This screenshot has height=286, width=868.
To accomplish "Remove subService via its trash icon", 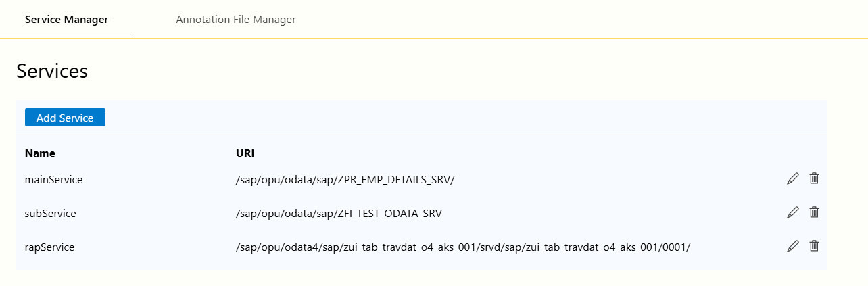I will 814,212.
